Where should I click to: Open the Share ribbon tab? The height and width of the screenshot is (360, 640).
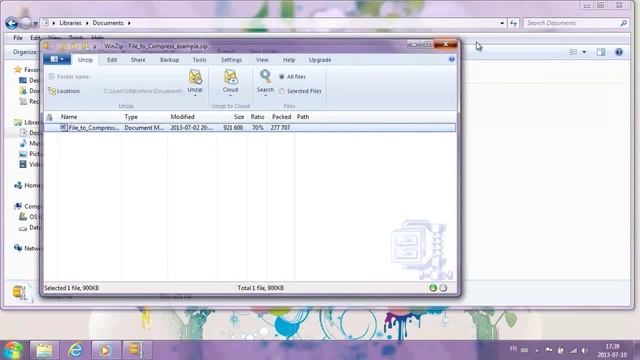(x=138, y=60)
